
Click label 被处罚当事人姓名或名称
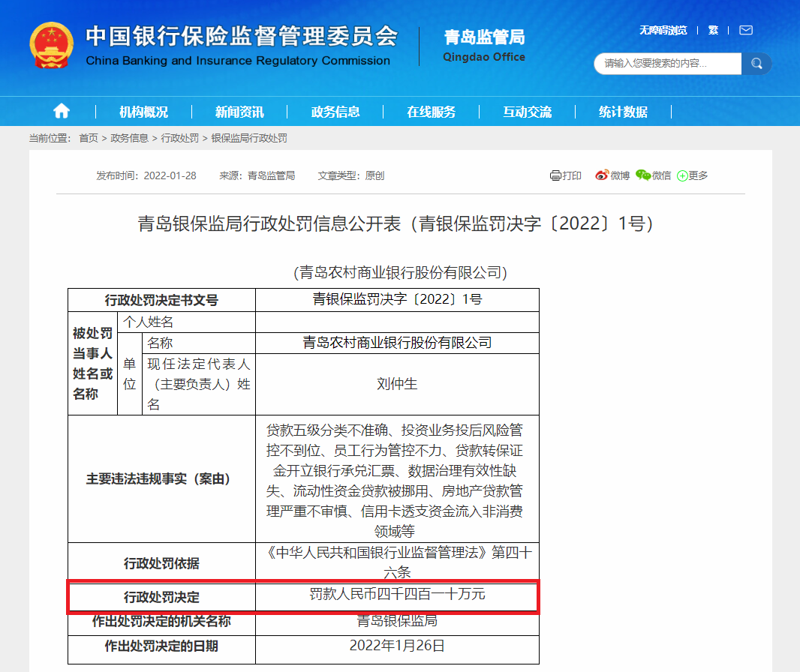(x=92, y=364)
